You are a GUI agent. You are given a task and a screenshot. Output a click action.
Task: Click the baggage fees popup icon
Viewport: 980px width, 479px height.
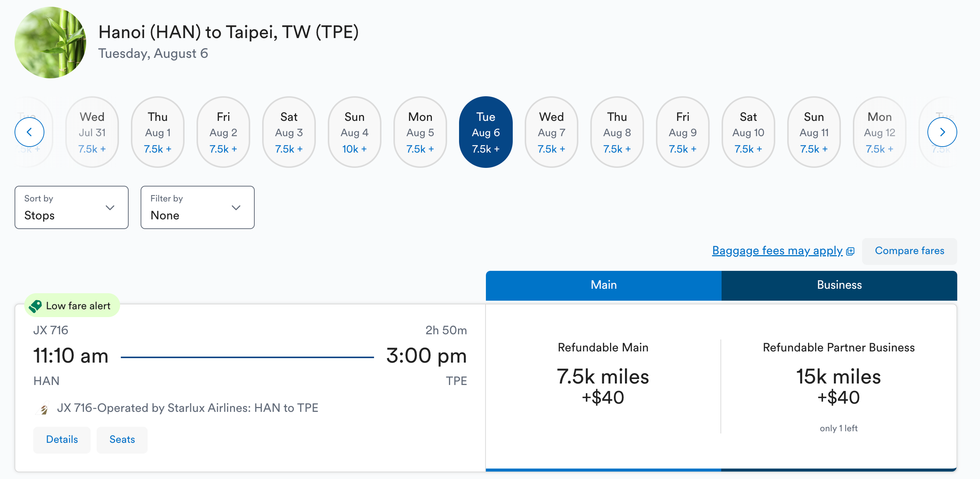[850, 251]
